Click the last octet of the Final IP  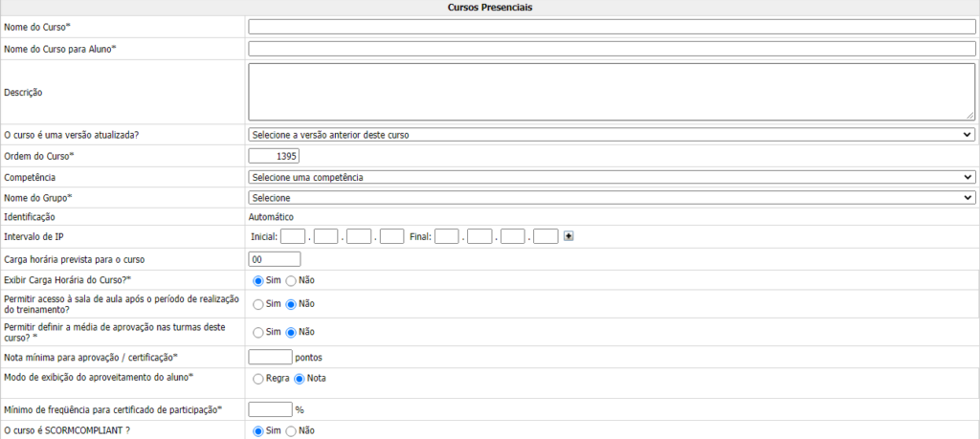[546, 236]
